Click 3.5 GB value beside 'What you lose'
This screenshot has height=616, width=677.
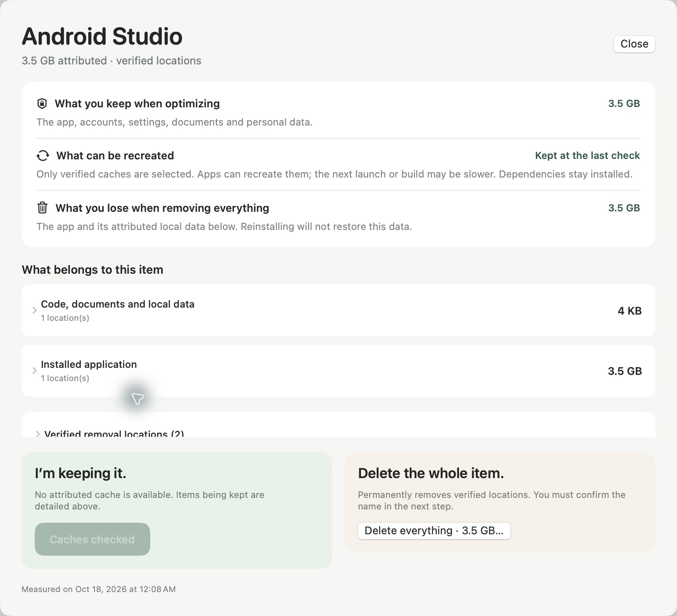(x=624, y=208)
